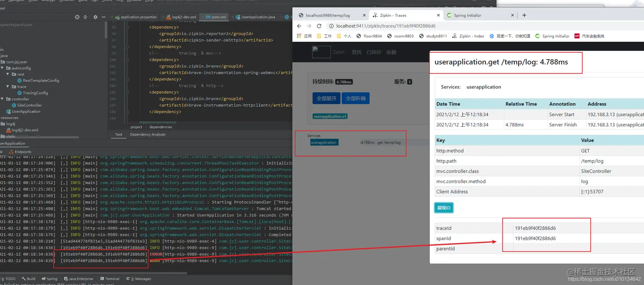Go back in the browser
Screen dimensions: 644x285
pyautogui.click(x=299, y=26)
